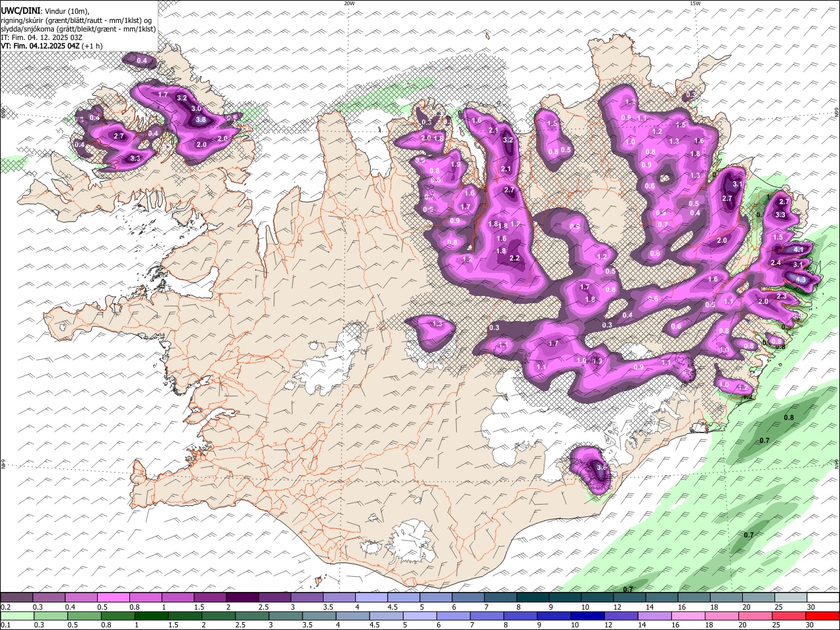
Task: Click the 20W longitude label
Action: 349,3
